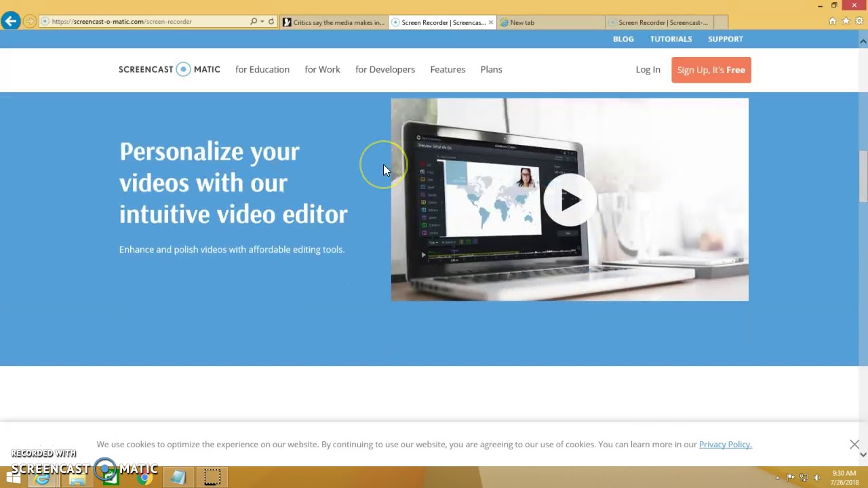The image size is (868, 488).
Task: Click the scrollbar down arrow
Action: click(863, 455)
